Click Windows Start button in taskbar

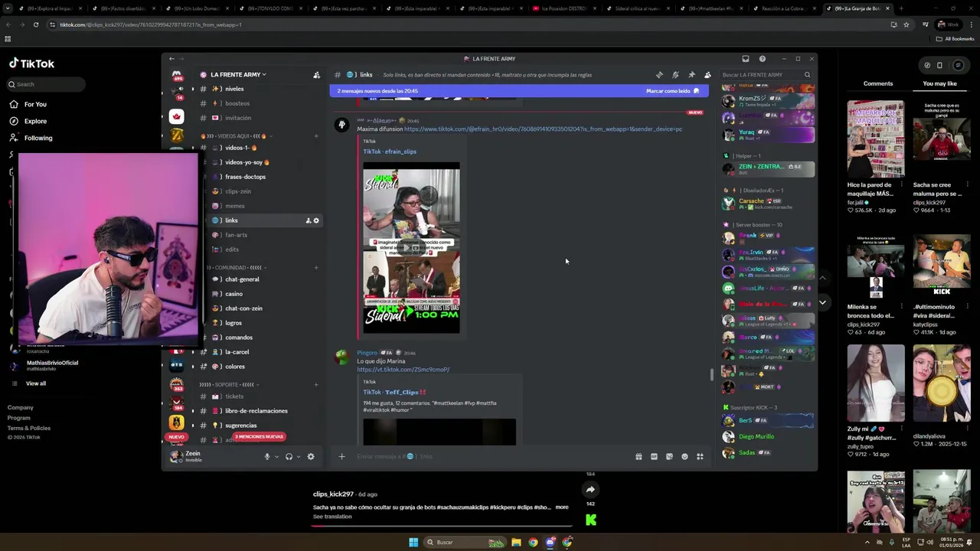(x=413, y=543)
